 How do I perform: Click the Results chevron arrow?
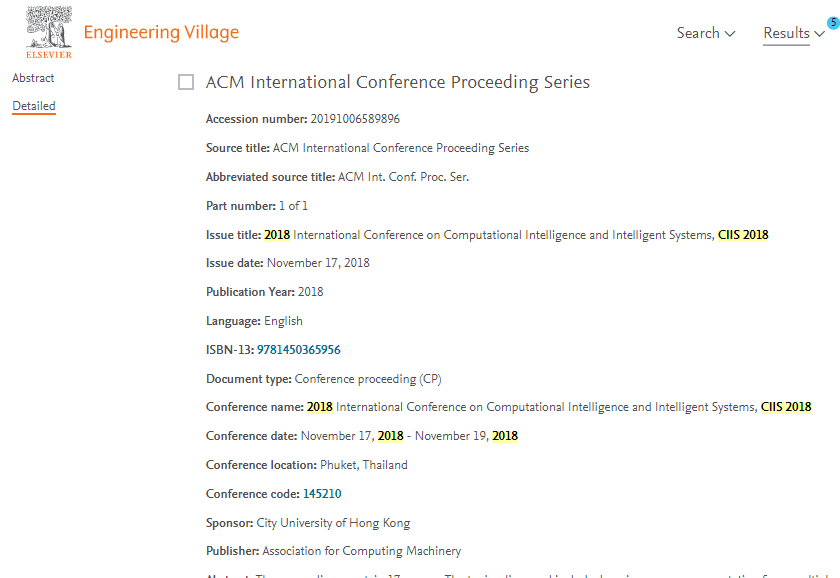click(819, 34)
